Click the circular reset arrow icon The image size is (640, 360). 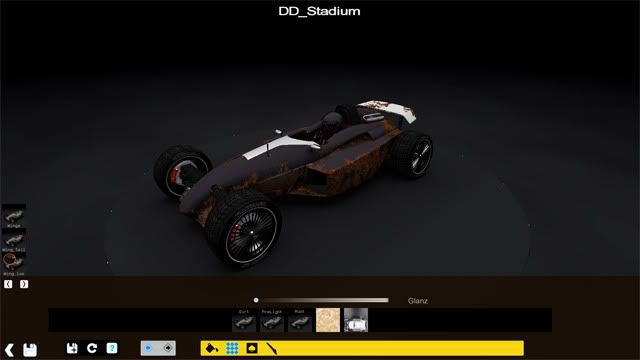click(x=92, y=348)
